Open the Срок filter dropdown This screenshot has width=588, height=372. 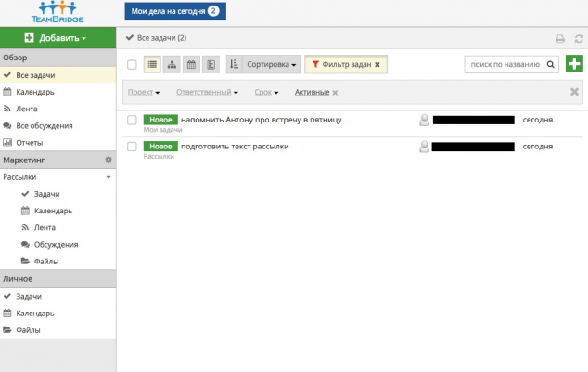click(266, 92)
